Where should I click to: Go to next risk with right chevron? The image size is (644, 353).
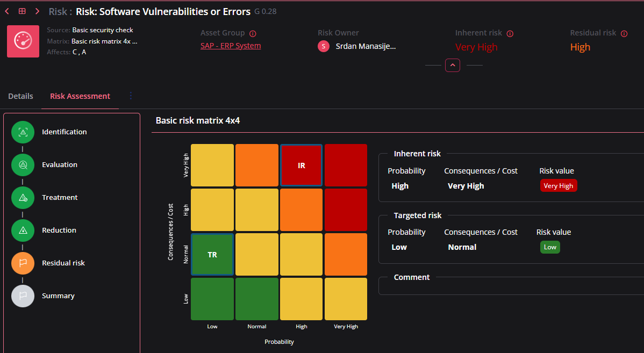coord(37,11)
